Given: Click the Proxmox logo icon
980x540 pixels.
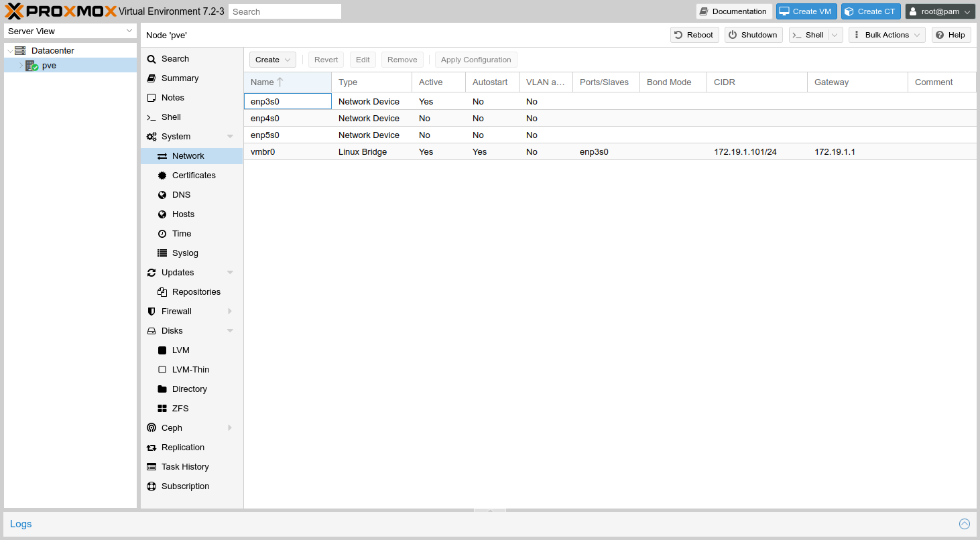Looking at the screenshot, I should point(15,11).
